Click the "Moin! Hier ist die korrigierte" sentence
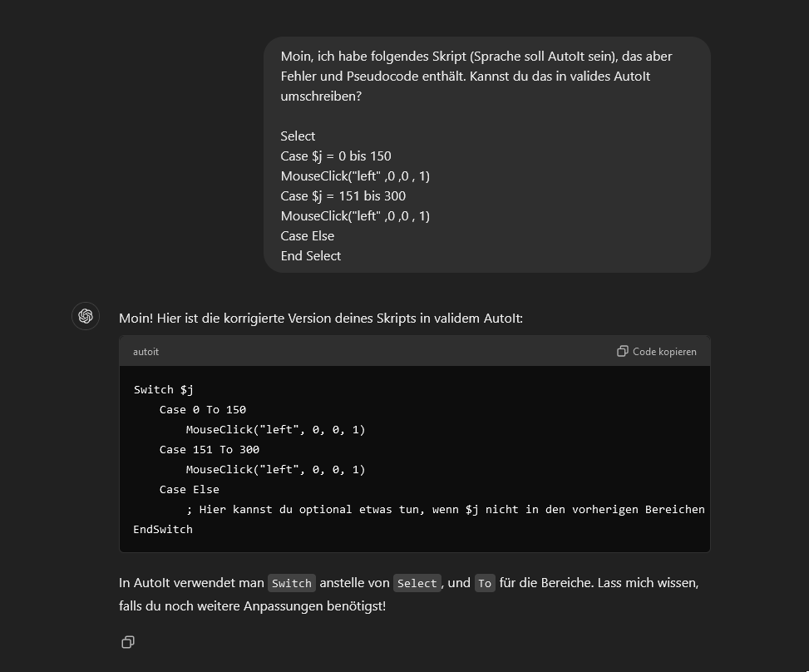Image resolution: width=809 pixels, height=672 pixels. (321, 318)
